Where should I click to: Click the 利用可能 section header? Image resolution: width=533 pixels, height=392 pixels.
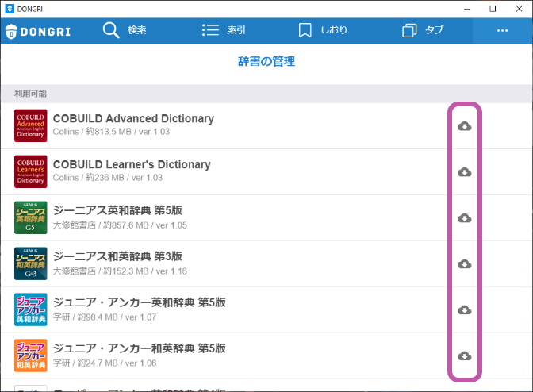[x=31, y=94]
